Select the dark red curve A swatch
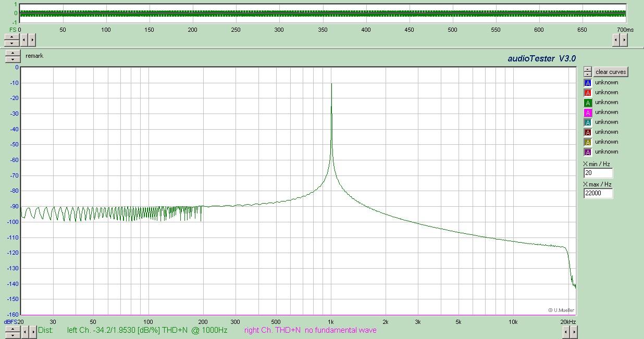644x339 pixels. pos(588,132)
